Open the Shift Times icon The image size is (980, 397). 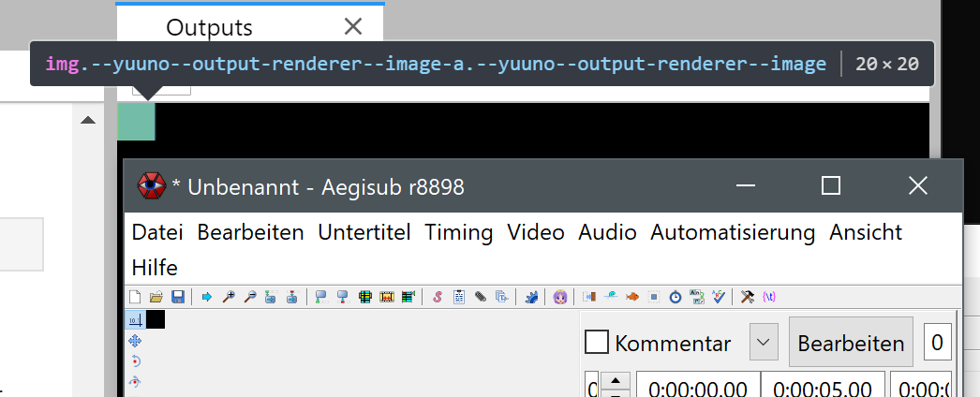tap(589, 297)
